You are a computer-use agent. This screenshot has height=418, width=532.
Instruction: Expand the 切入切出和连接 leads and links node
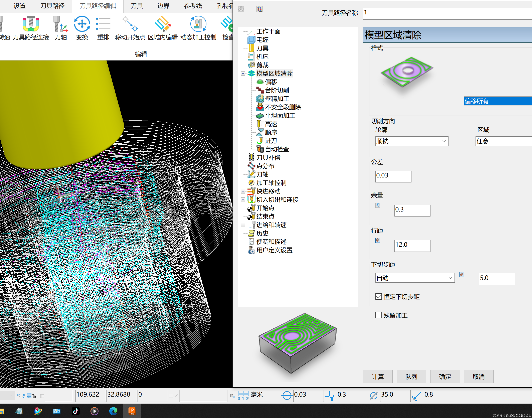243,199
